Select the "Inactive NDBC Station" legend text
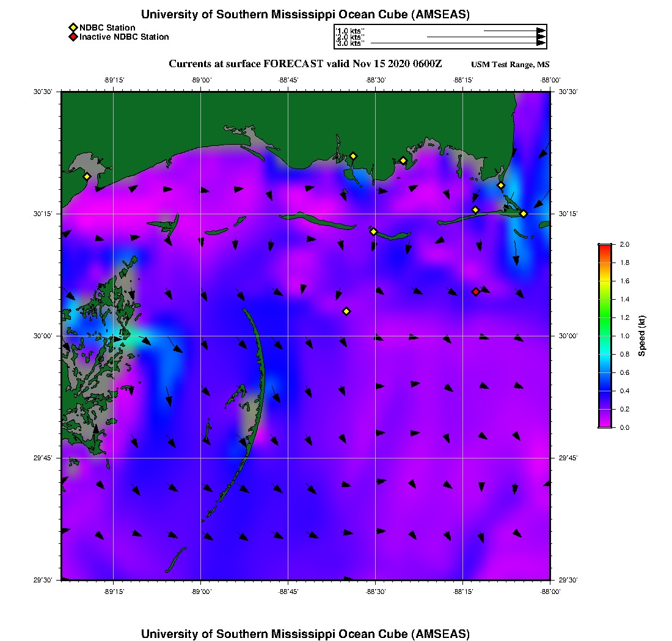This screenshot has height=641, width=672. [124, 37]
